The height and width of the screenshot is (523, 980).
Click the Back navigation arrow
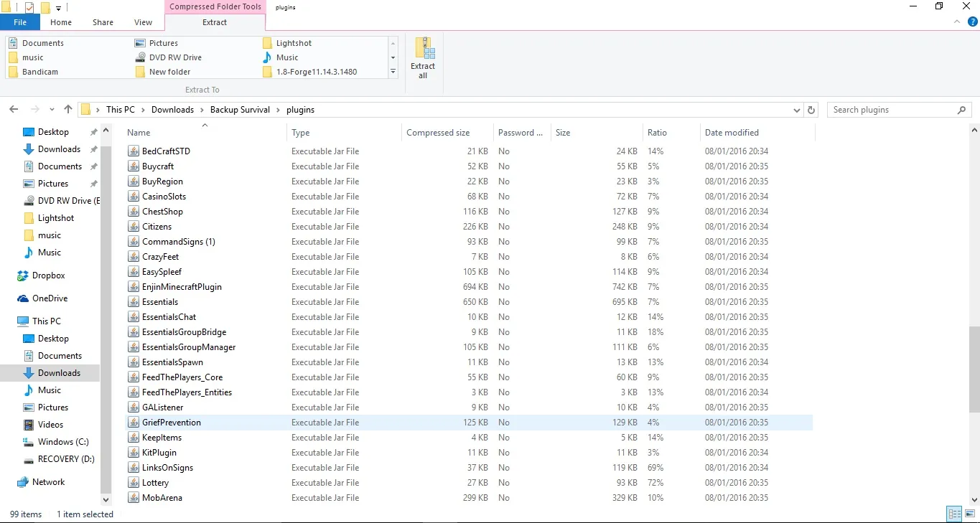[14, 110]
